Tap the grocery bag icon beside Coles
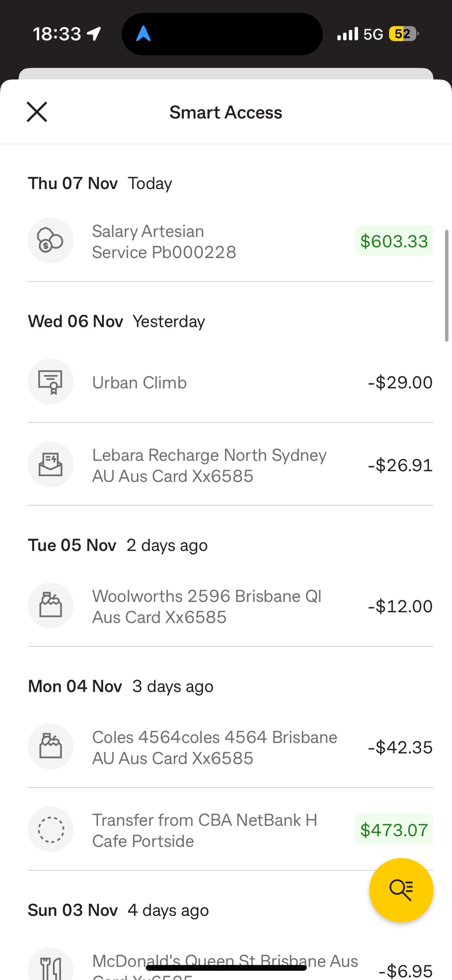 click(51, 747)
